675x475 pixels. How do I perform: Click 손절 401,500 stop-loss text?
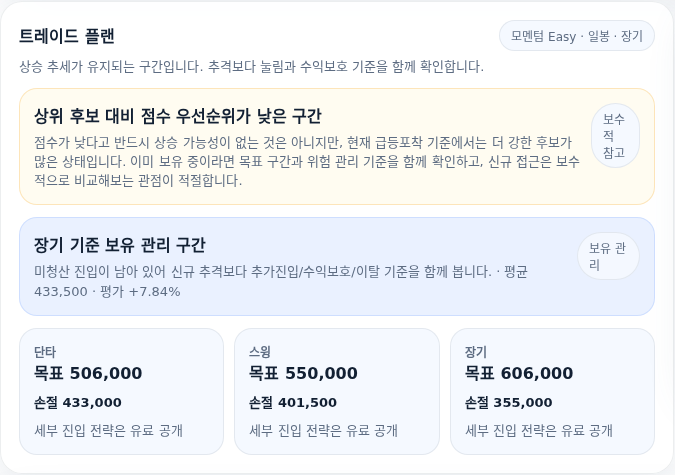click(293, 403)
